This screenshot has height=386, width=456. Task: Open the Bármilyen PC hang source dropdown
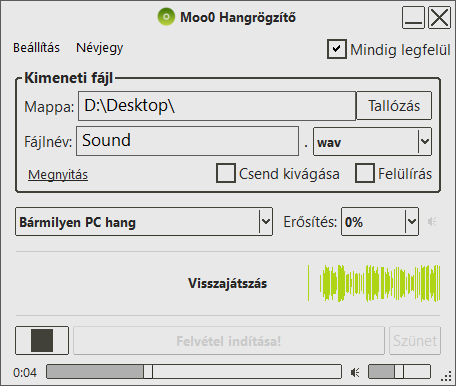tap(144, 222)
